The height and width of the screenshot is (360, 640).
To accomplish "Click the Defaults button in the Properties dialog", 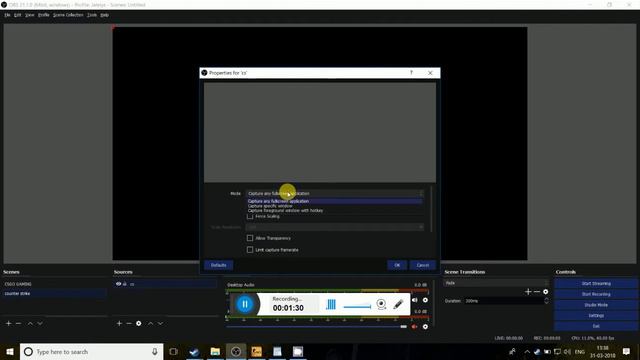I will 219,265.
